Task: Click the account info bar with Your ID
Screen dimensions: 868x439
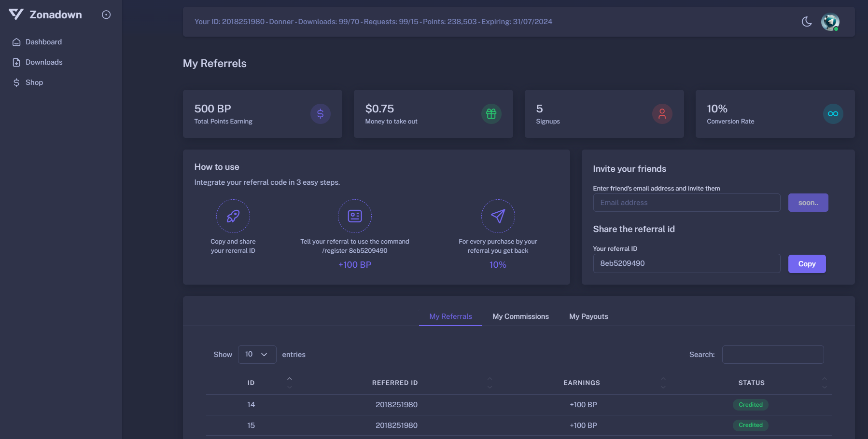Action: tap(373, 22)
